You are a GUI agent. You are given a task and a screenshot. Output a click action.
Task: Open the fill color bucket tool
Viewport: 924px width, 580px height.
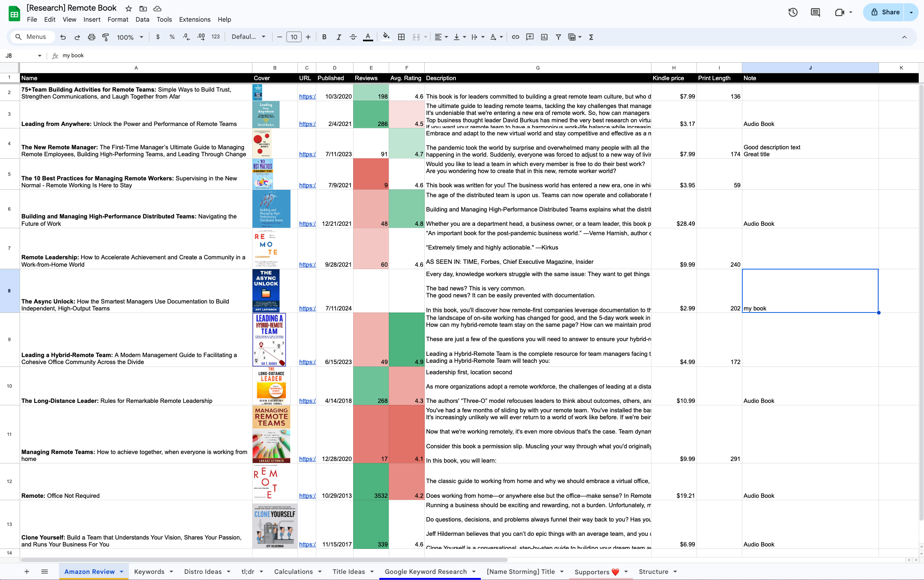(x=386, y=37)
